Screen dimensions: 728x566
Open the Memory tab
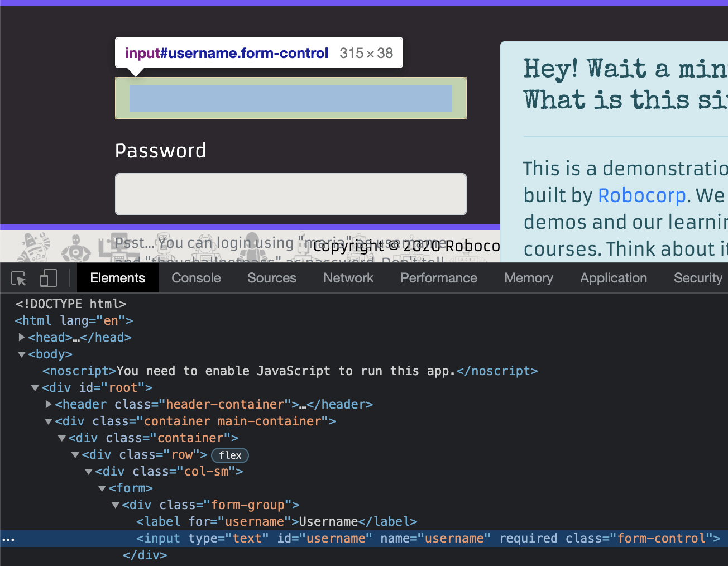point(529,278)
